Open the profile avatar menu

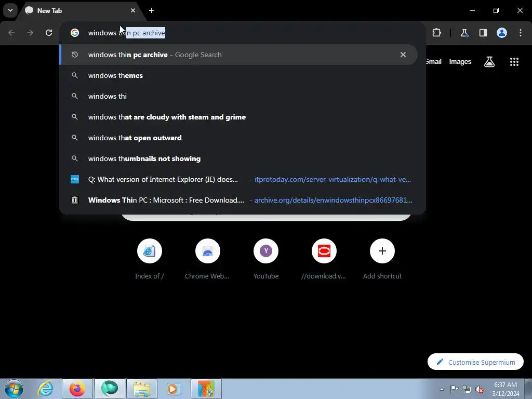pos(502,33)
